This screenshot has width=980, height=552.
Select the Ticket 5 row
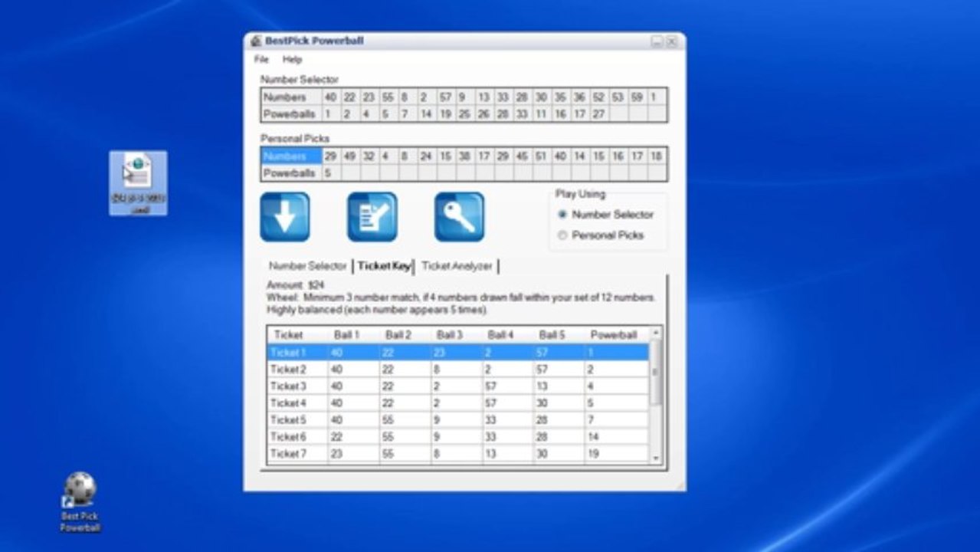457,420
